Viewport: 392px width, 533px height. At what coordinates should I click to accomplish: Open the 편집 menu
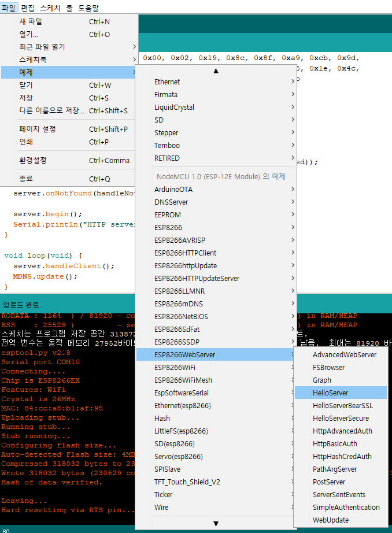coord(28,8)
